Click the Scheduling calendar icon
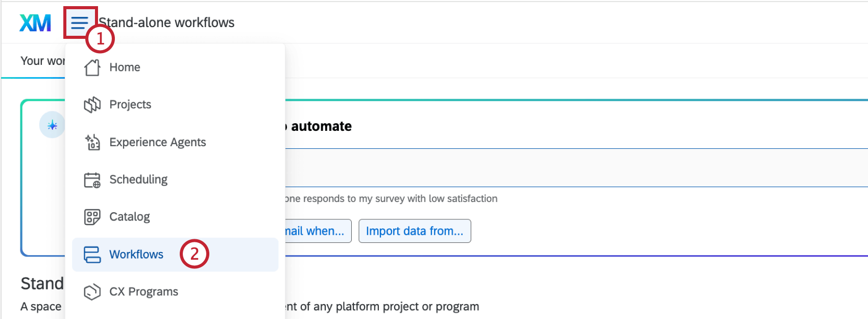 tap(92, 179)
